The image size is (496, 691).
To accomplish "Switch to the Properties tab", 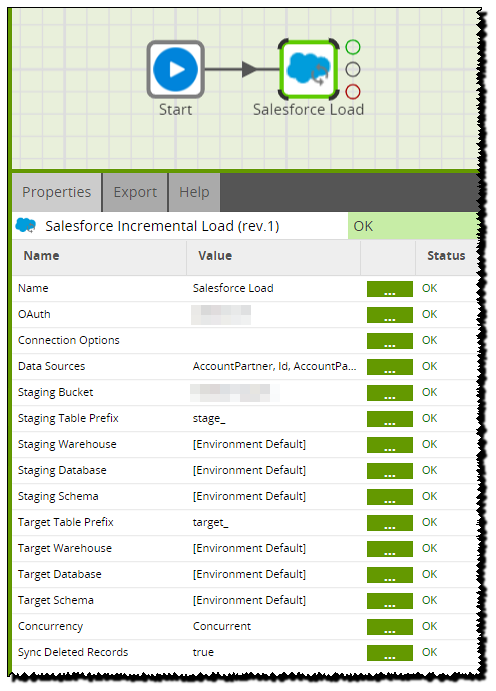I will tap(57, 192).
